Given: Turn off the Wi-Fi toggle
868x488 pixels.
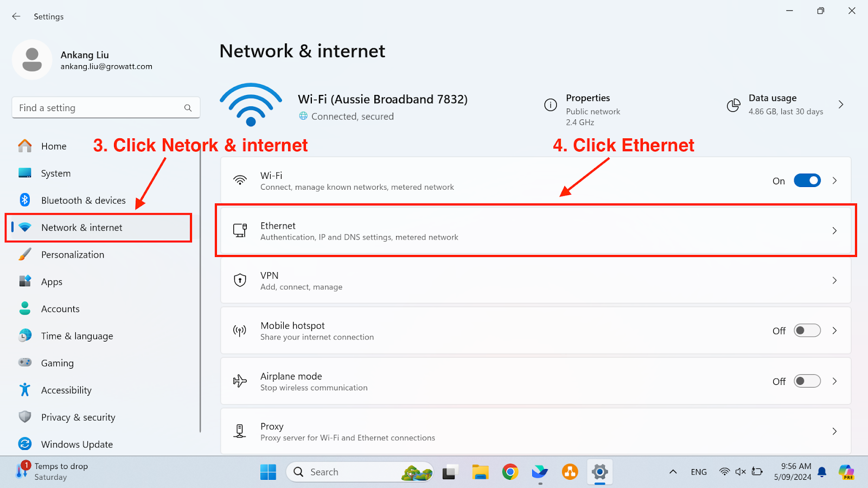Looking at the screenshot, I should pyautogui.click(x=807, y=181).
